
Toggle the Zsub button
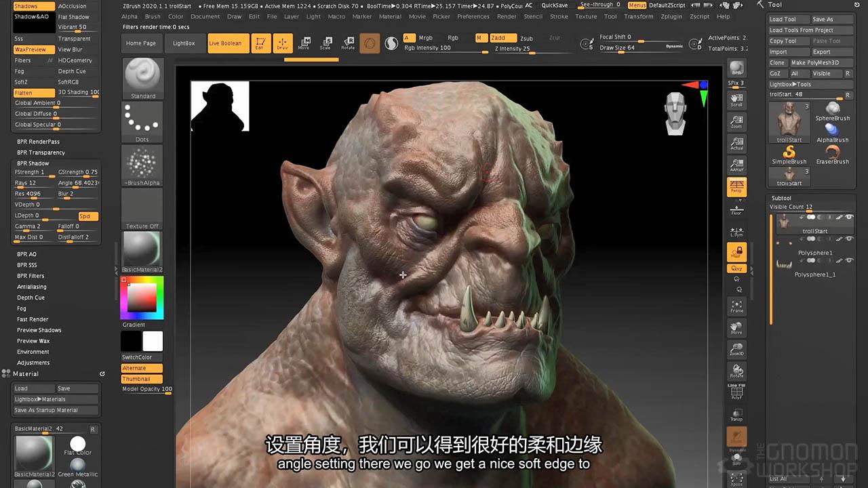pyautogui.click(x=528, y=38)
